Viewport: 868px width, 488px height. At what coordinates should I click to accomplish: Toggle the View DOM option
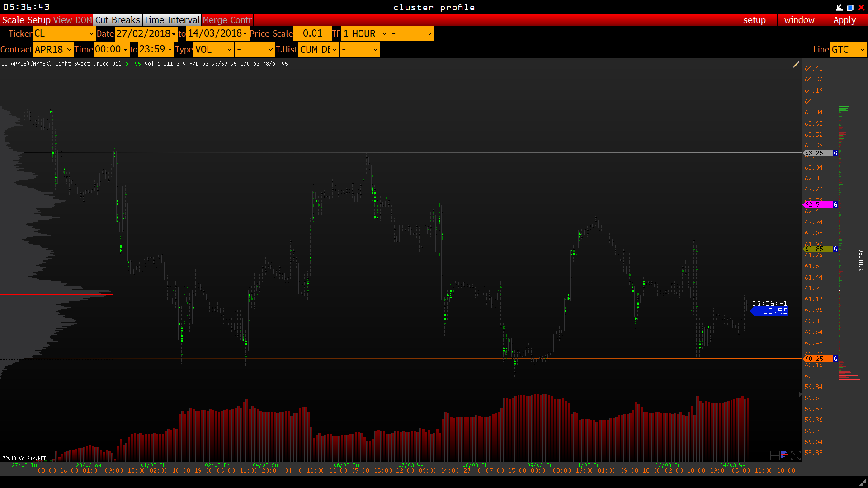tap(72, 20)
